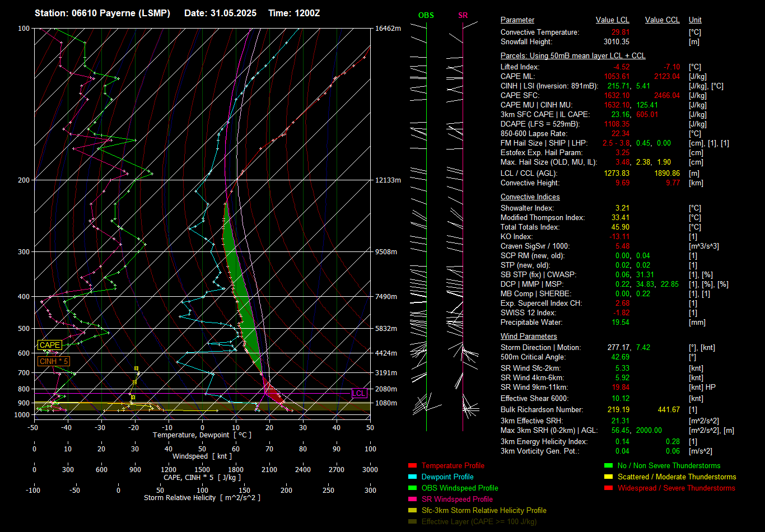Click the orange CINH * 5 label box
Image resolution: width=765 pixels, height=532 pixels.
click(x=54, y=361)
